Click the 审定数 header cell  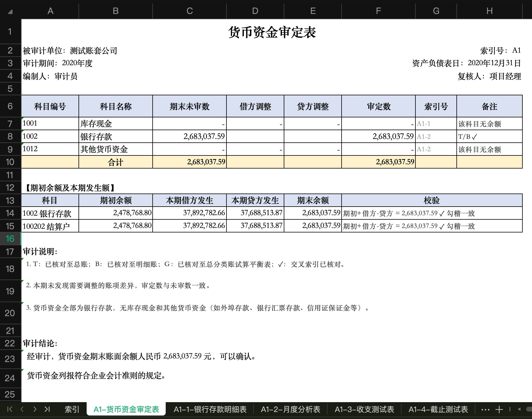point(379,106)
